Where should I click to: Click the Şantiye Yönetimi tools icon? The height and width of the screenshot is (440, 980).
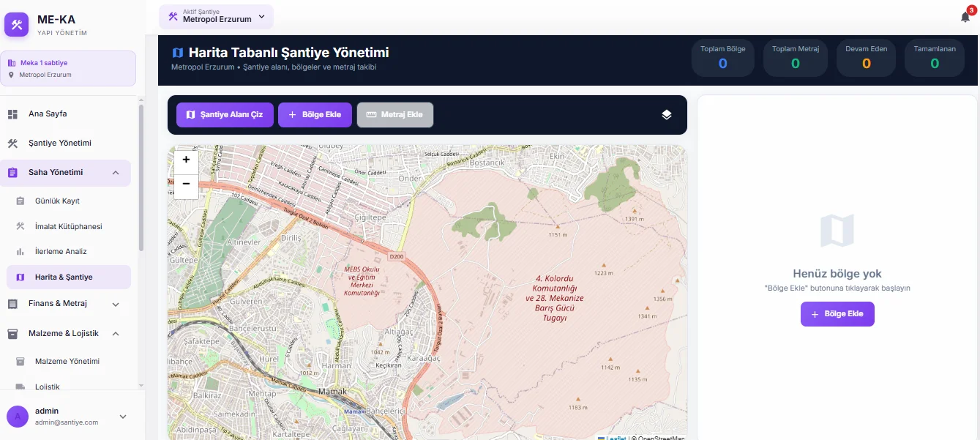pyautogui.click(x=12, y=143)
